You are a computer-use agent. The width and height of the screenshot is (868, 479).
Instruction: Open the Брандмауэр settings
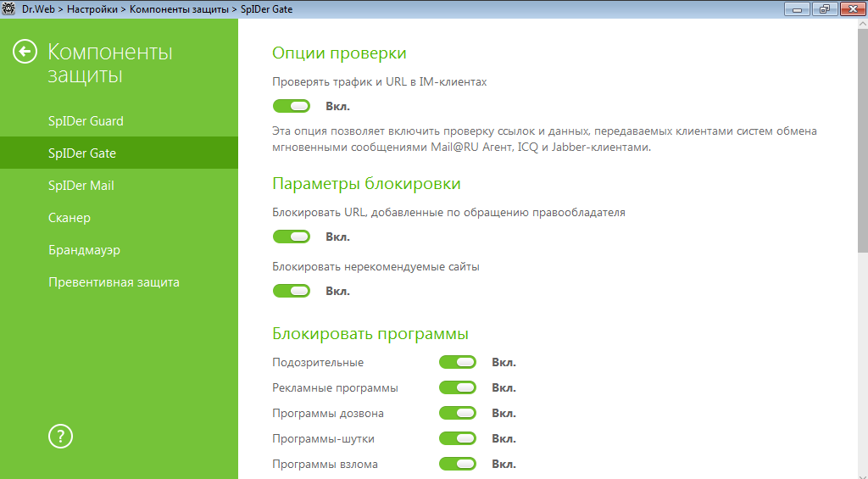pyautogui.click(x=119, y=249)
